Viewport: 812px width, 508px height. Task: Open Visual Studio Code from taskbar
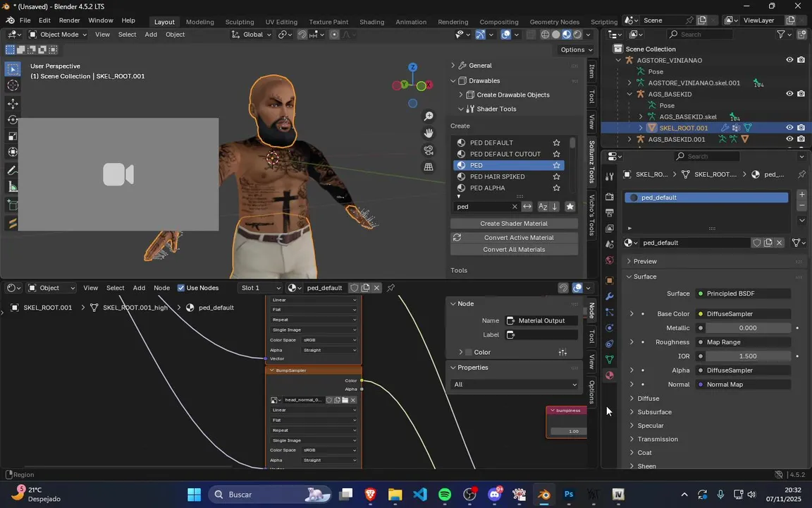pos(420,494)
